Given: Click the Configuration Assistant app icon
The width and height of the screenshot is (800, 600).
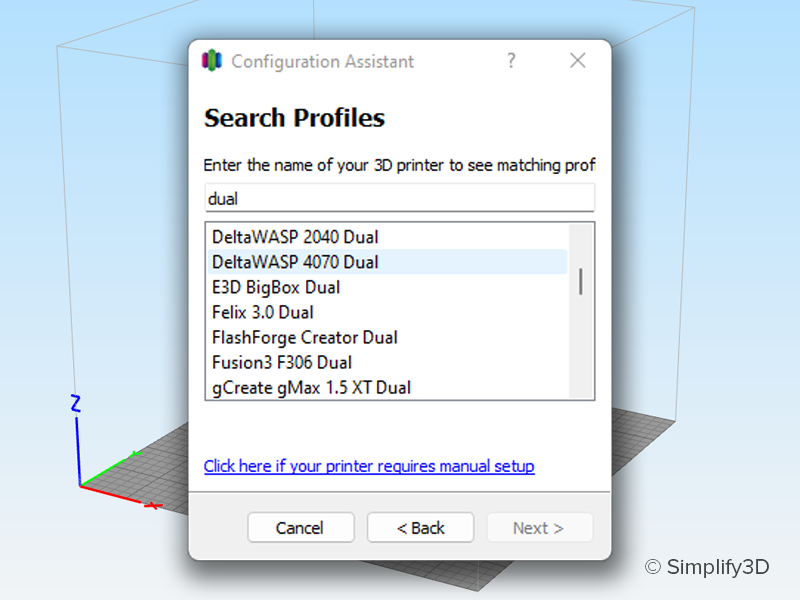Looking at the screenshot, I should tap(212, 61).
